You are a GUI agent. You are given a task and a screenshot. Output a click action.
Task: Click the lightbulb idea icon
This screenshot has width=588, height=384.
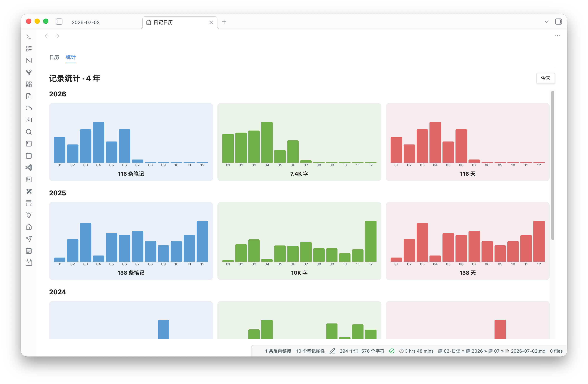tap(29, 215)
